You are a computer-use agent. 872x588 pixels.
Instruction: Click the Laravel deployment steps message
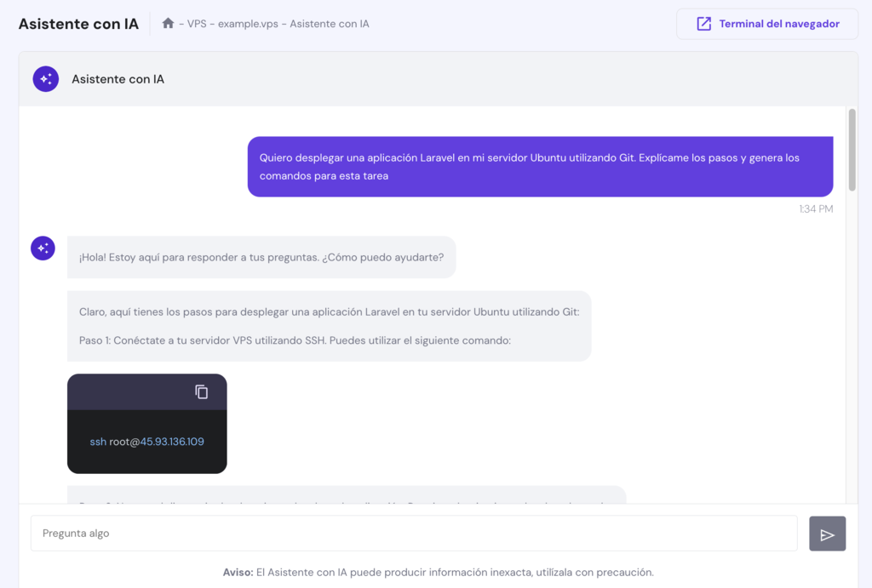(328, 326)
